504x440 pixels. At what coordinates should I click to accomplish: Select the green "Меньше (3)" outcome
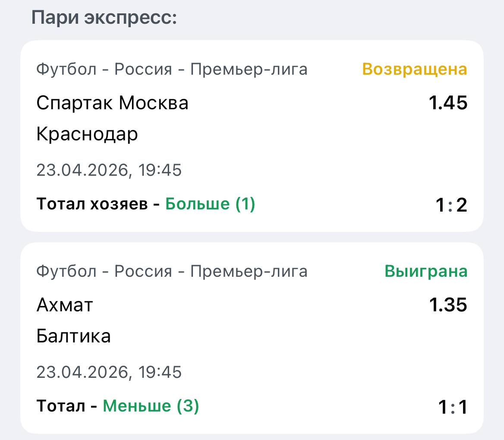(x=151, y=406)
